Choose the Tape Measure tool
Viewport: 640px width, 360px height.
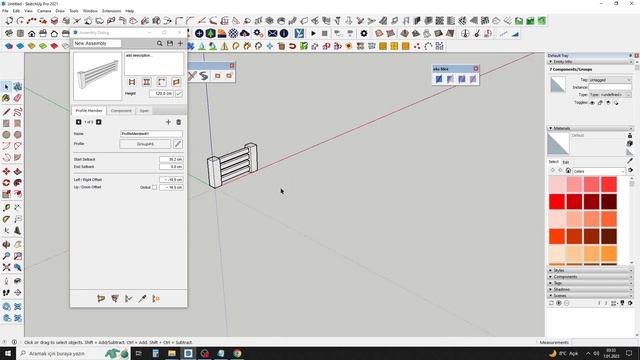[x=6, y=208]
